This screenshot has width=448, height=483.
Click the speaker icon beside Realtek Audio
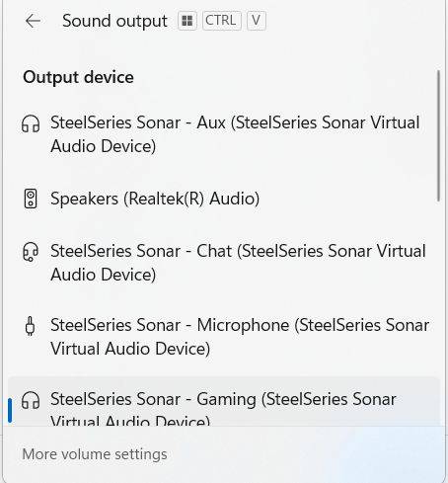(31, 199)
